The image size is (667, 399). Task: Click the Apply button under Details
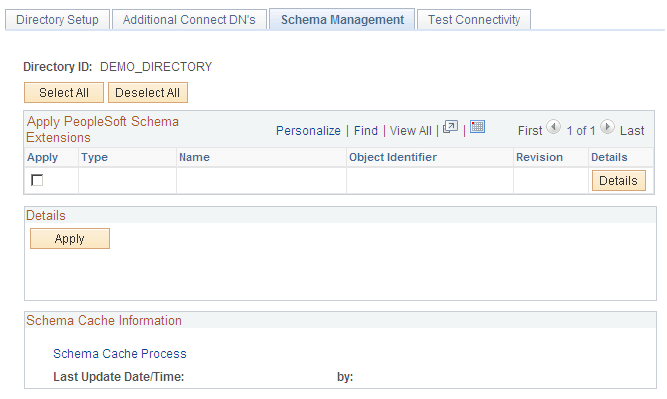coord(70,239)
